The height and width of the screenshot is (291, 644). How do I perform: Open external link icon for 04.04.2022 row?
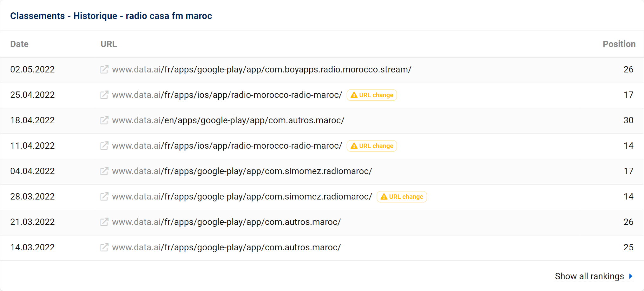(104, 171)
